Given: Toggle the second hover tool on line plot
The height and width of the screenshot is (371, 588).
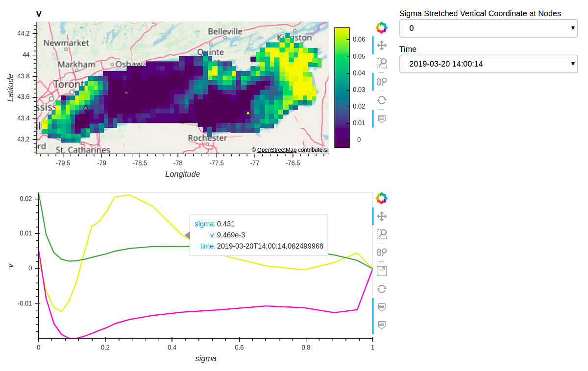Looking at the screenshot, I should point(382,325).
